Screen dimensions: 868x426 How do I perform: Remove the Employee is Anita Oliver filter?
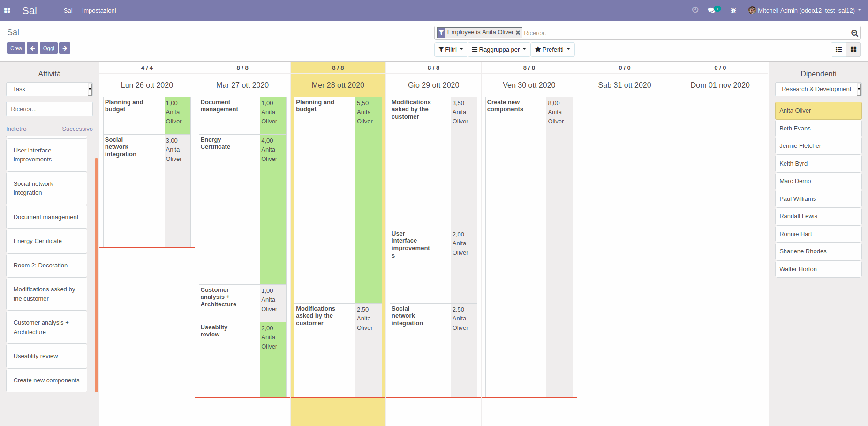pyautogui.click(x=518, y=32)
